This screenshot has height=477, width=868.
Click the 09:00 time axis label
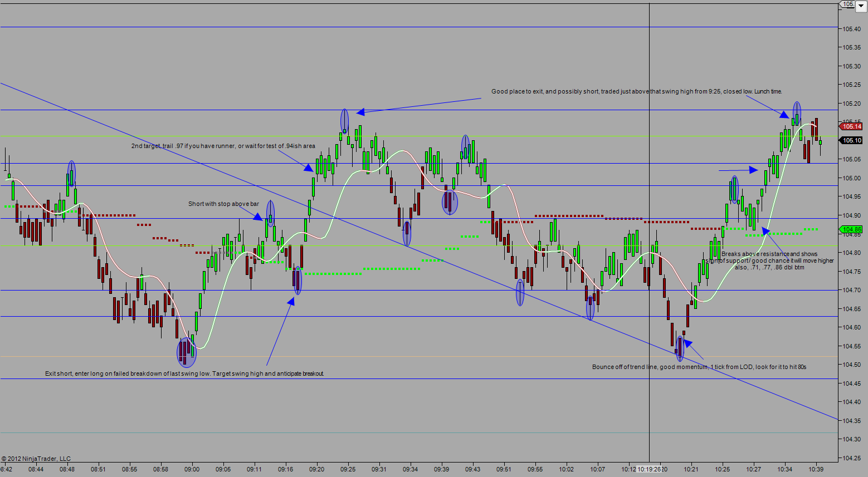192,469
